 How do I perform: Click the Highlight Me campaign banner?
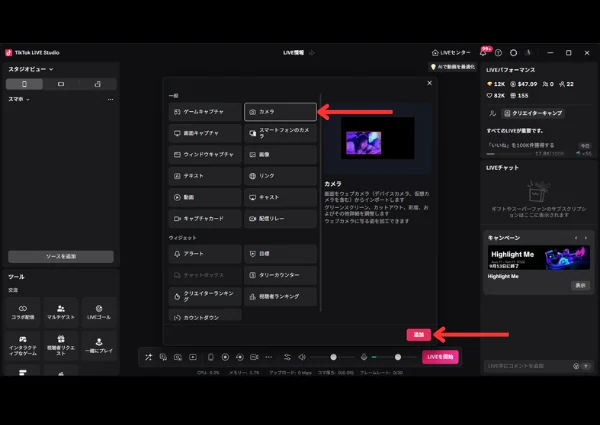coord(539,258)
